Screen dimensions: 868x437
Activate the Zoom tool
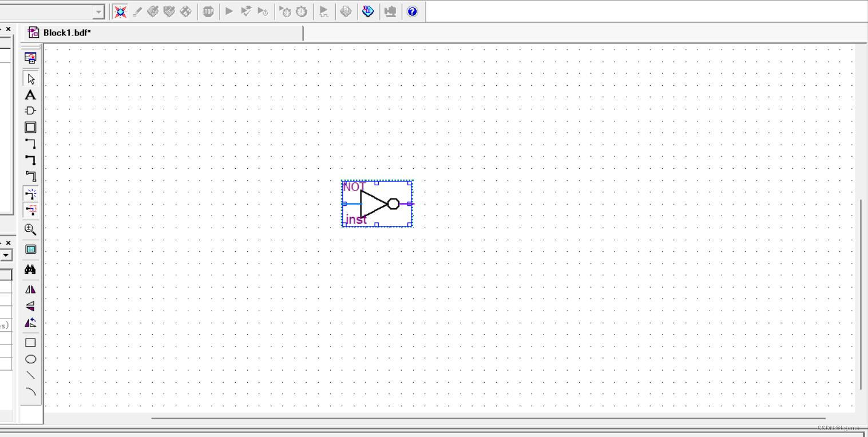pyautogui.click(x=30, y=229)
